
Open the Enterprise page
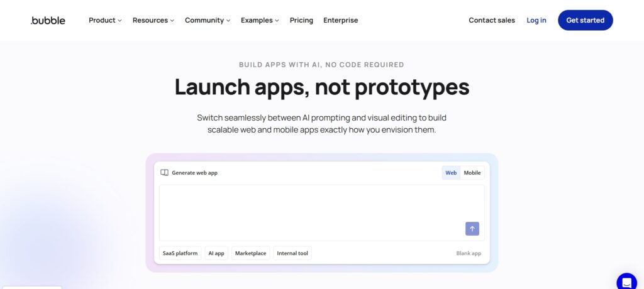pyautogui.click(x=340, y=20)
